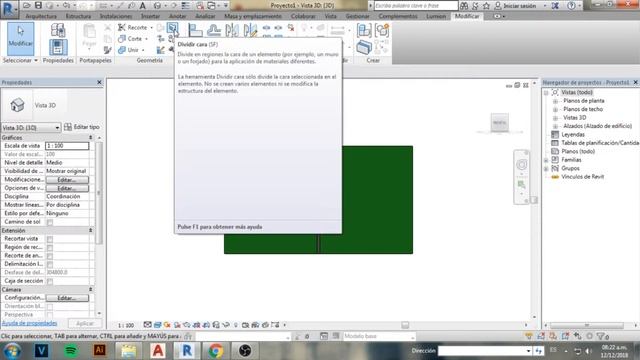The width and height of the screenshot is (640, 360).
Task: Click the Save icon in quick access toolbar
Action: point(38,6)
